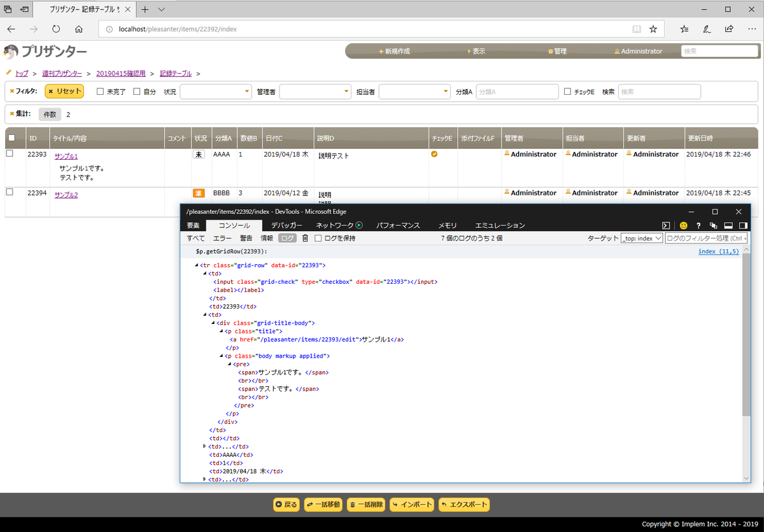Open DevTools help with the question mark icon
Screen dimensions: 764x532
[x=698, y=225]
